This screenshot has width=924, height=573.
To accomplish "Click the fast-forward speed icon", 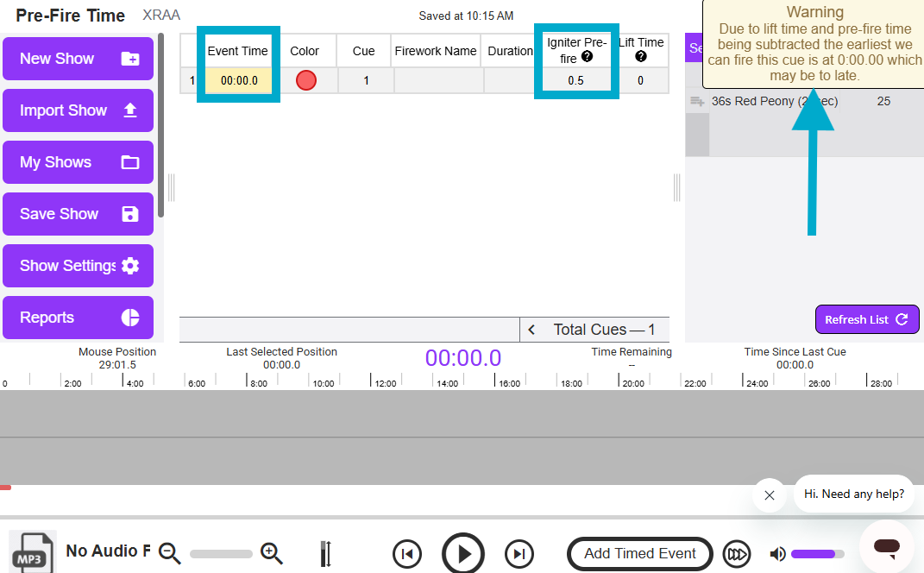I will [x=737, y=554].
